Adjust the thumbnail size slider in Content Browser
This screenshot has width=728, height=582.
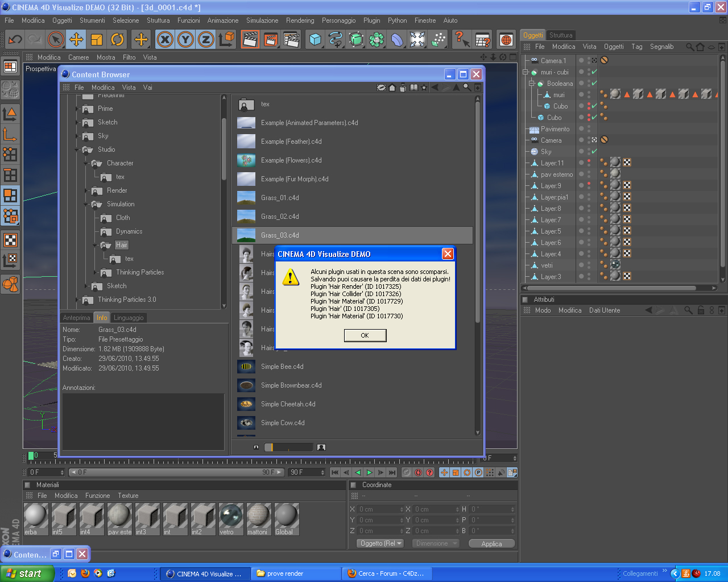[x=288, y=447]
